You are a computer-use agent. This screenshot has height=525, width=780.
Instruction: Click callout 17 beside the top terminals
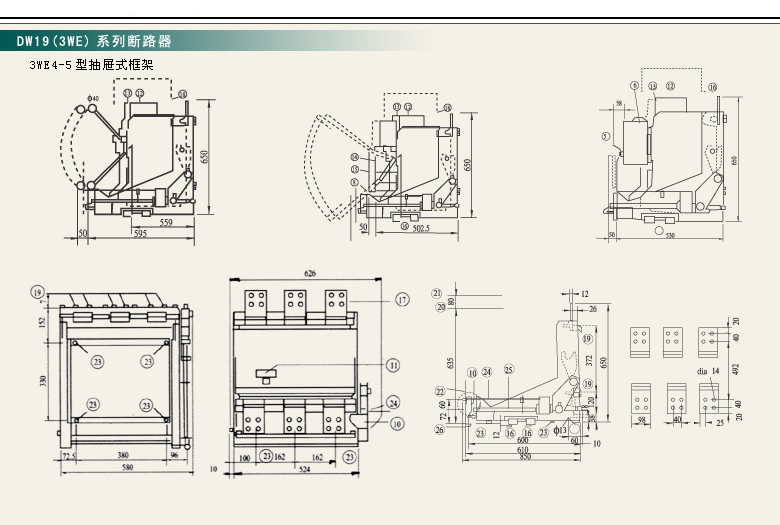tap(401, 299)
